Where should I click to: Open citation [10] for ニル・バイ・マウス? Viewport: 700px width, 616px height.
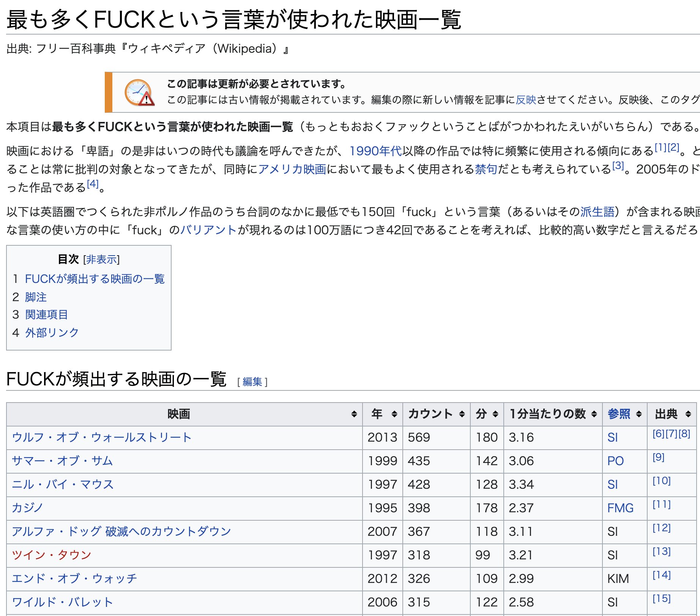pyautogui.click(x=662, y=481)
